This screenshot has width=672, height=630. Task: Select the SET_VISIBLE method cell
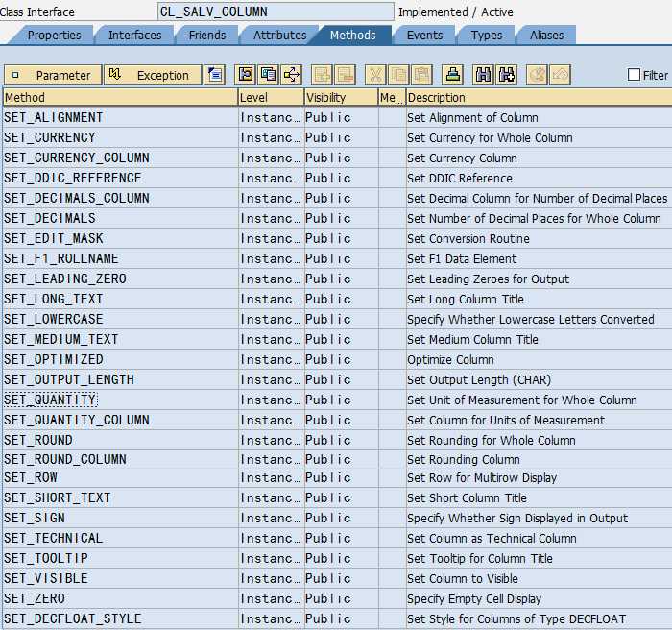pos(120,578)
